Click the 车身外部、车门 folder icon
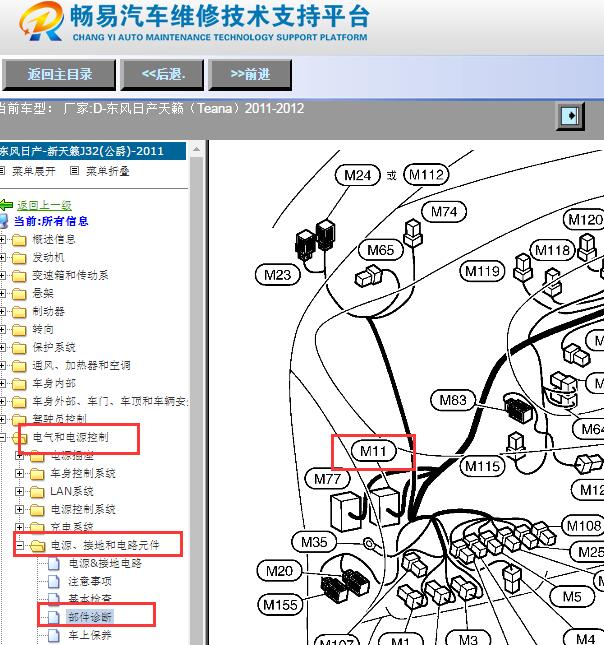Screen dimensions: 604x645 click(19, 402)
